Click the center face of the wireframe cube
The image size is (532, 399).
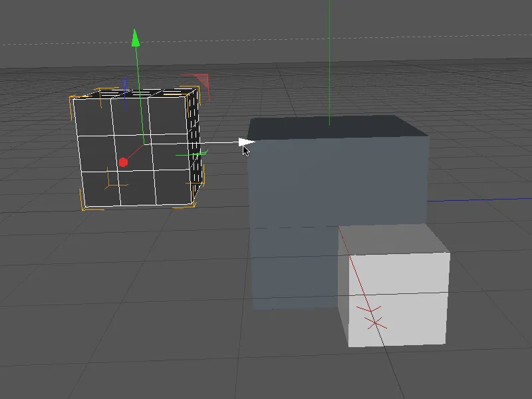coord(133,153)
